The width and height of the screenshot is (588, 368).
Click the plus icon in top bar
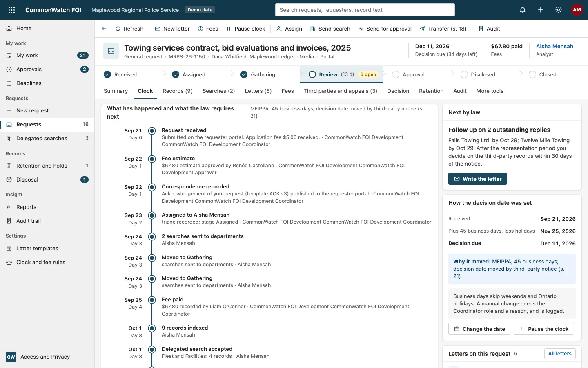[x=541, y=10]
